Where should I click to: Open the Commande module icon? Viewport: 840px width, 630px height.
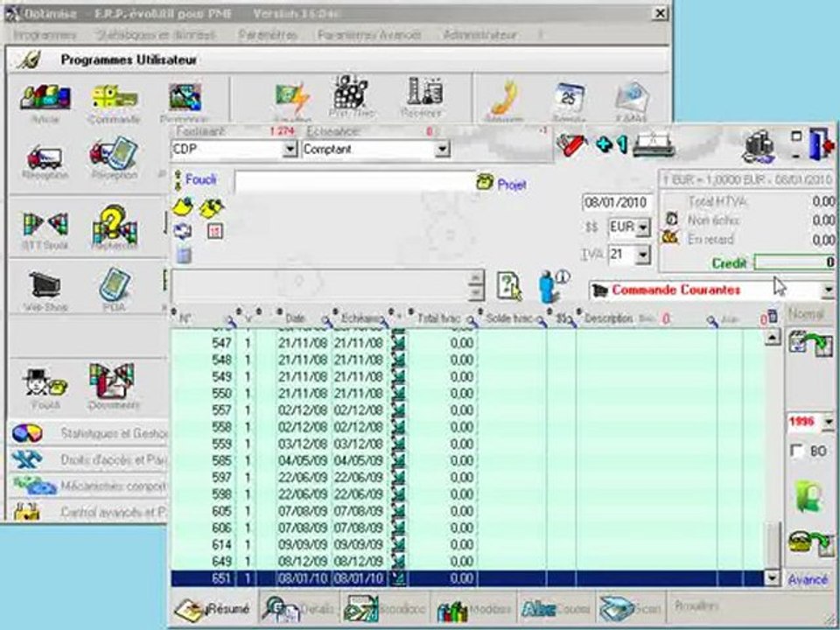pyautogui.click(x=114, y=98)
